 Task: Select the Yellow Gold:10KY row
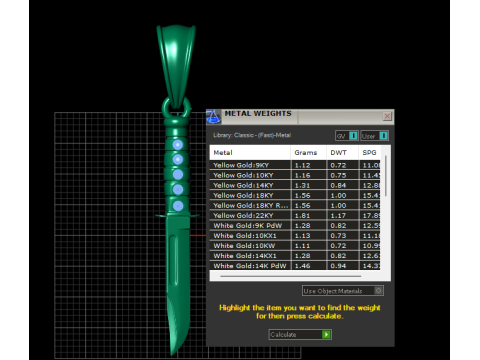295,175
